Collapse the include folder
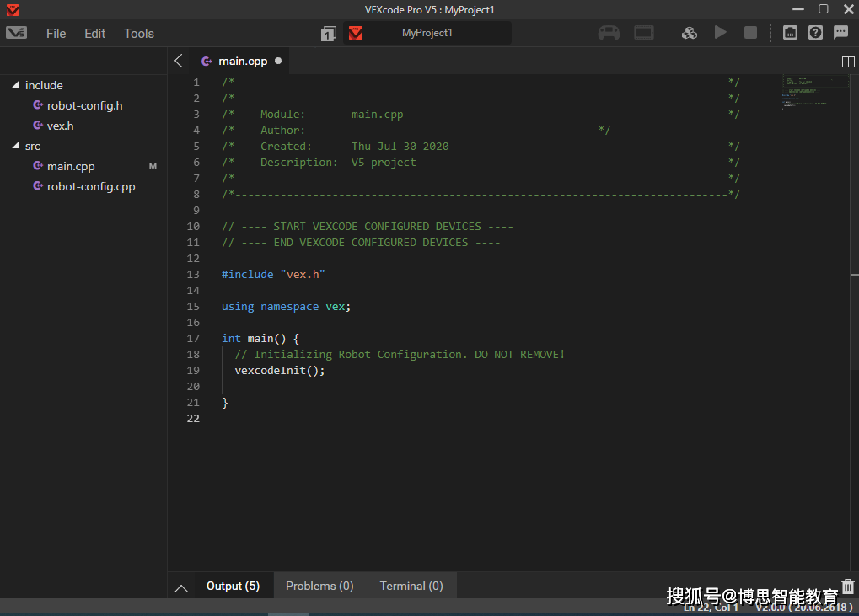The height and width of the screenshot is (616, 859). click(x=16, y=85)
